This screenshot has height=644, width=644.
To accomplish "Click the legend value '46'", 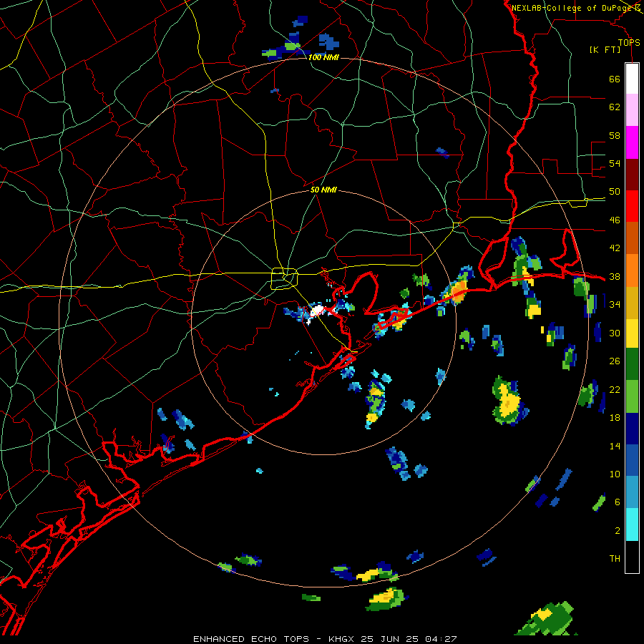I will click(615, 220).
